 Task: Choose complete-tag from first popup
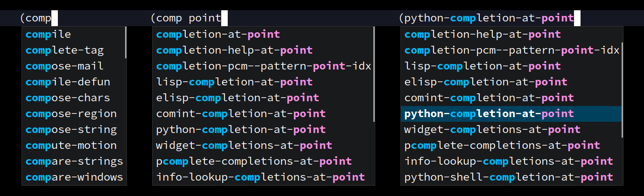point(74,50)
